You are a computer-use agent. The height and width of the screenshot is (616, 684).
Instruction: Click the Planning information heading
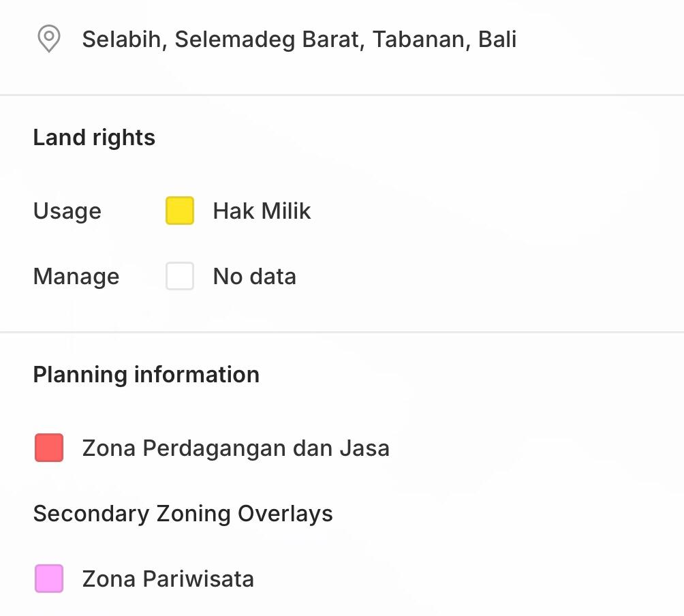click(x=146, y=375)
